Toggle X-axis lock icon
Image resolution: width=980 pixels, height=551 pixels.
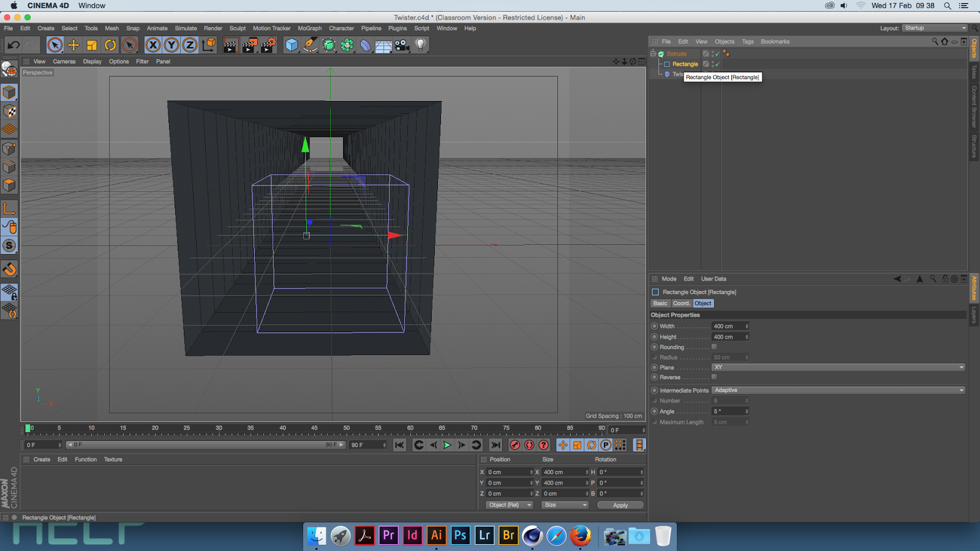[153, 45]
